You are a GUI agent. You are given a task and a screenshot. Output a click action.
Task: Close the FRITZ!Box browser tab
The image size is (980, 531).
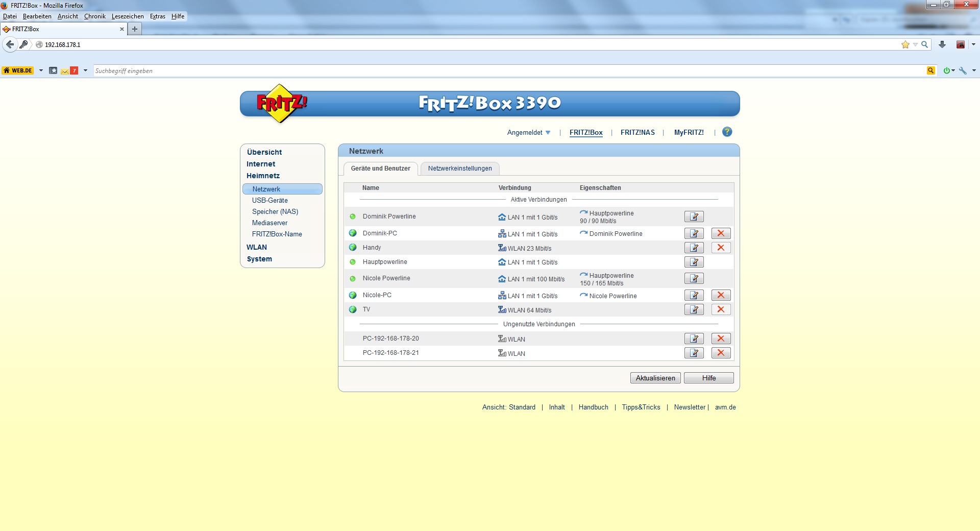point(122,29)
